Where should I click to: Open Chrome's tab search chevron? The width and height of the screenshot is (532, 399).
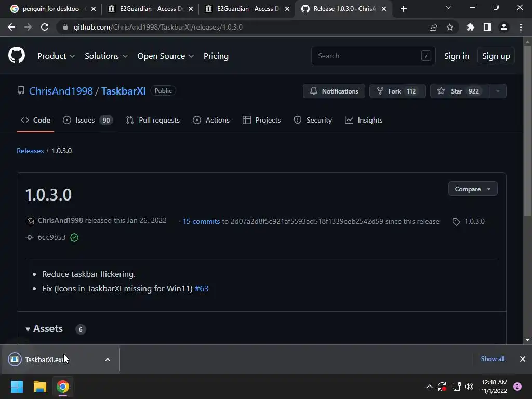click(x=448, y=7)
